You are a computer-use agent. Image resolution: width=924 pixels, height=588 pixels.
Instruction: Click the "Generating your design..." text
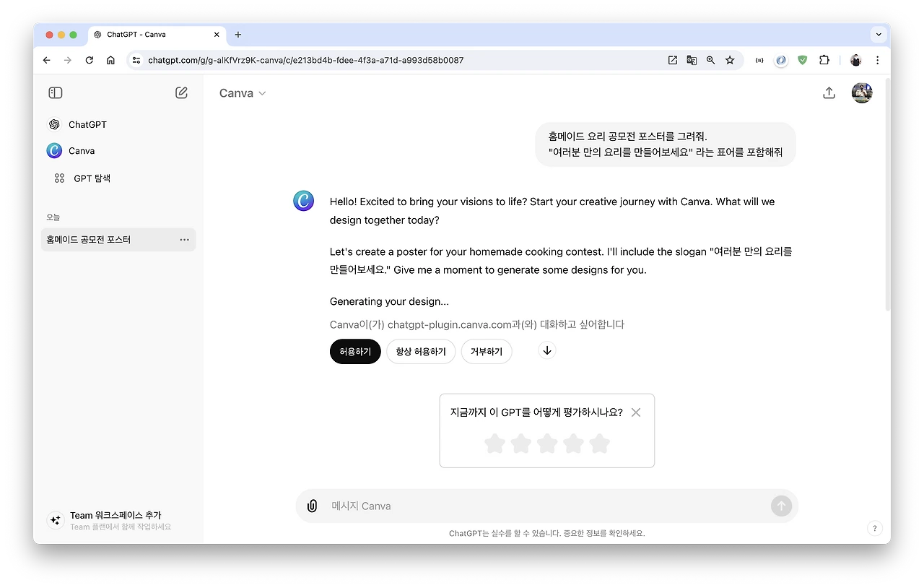pyautogui.click(x=389, y=301)
